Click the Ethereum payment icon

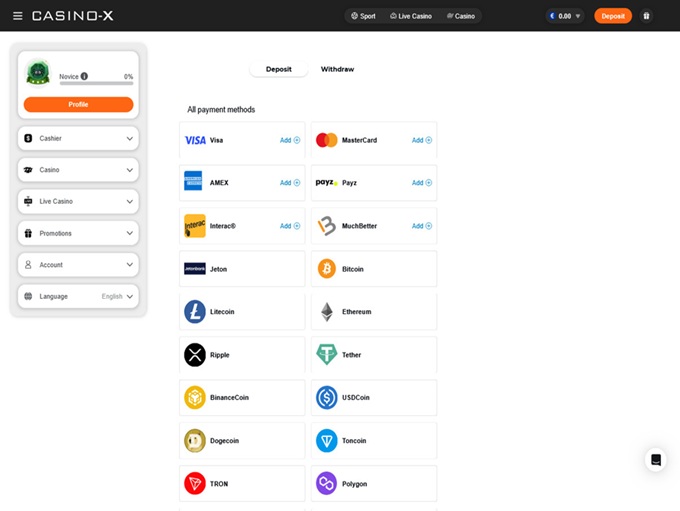(x=327, y=312)
